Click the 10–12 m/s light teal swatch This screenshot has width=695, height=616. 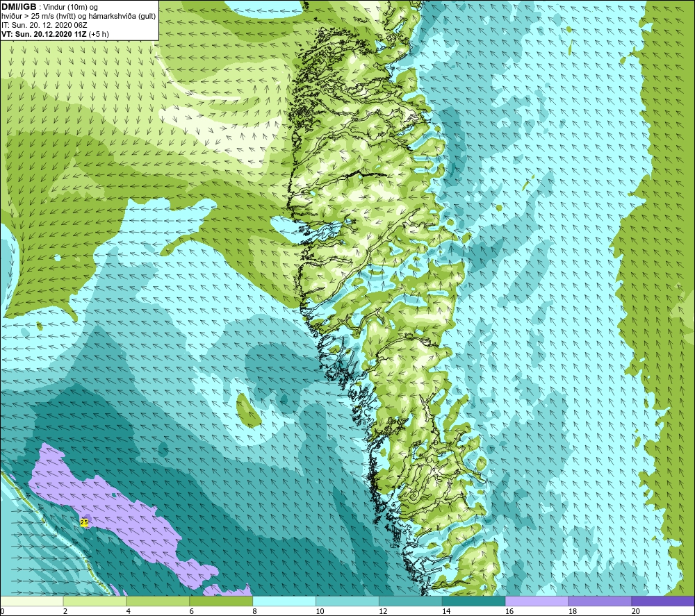pyautogui.click(x=347, y=601)
